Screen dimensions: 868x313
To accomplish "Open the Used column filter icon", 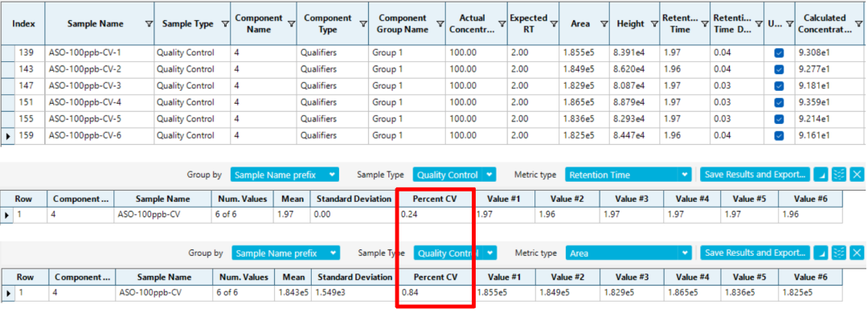I will click(789, 24).
